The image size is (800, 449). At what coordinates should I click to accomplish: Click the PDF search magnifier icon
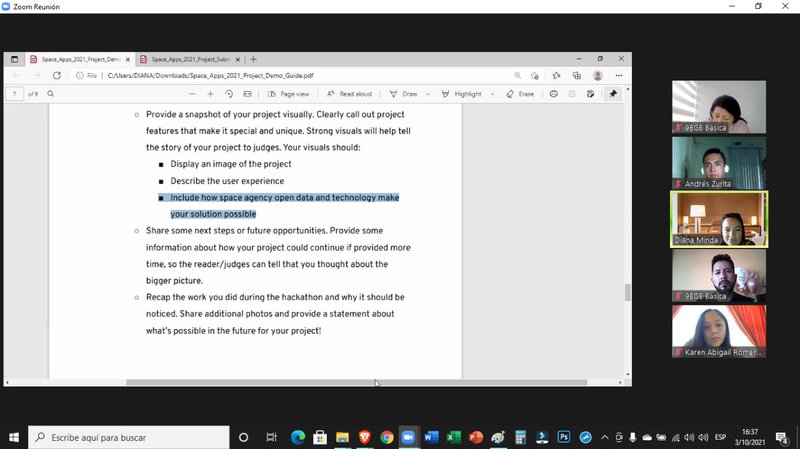pyautogui.click(x=50, y=94)
